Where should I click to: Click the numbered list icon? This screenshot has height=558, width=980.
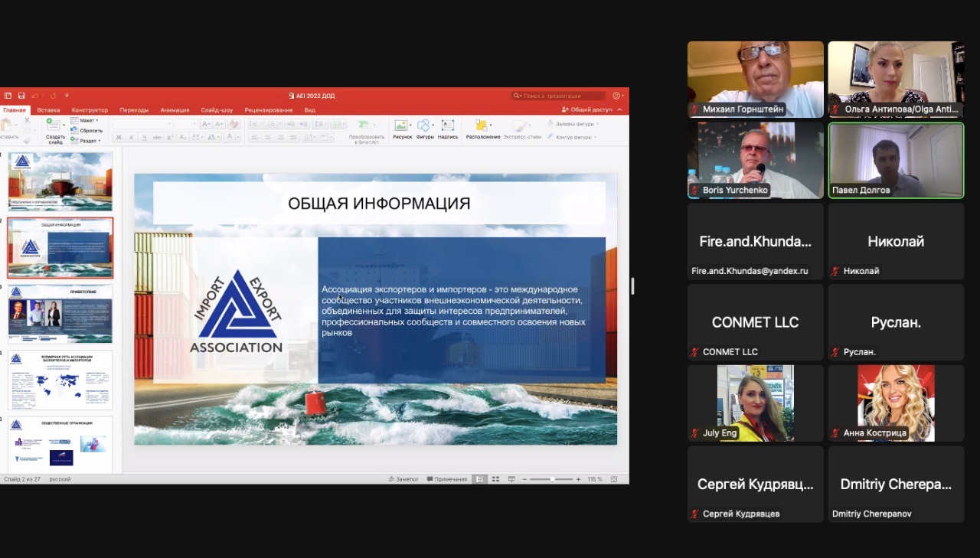pos(272,124)
